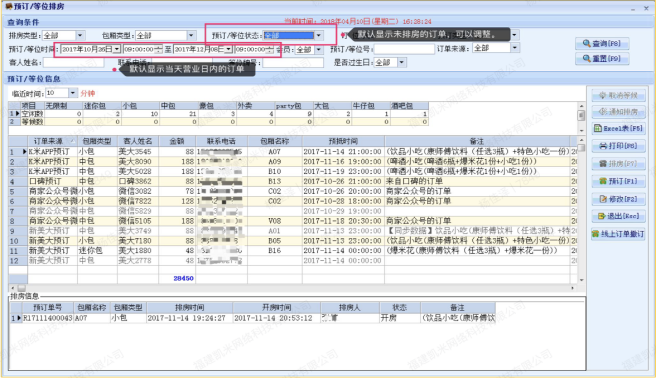Click the 修改[F2] edit button
Image resolution: width=656 pixels, height=378 pixels.
[618, 199]
